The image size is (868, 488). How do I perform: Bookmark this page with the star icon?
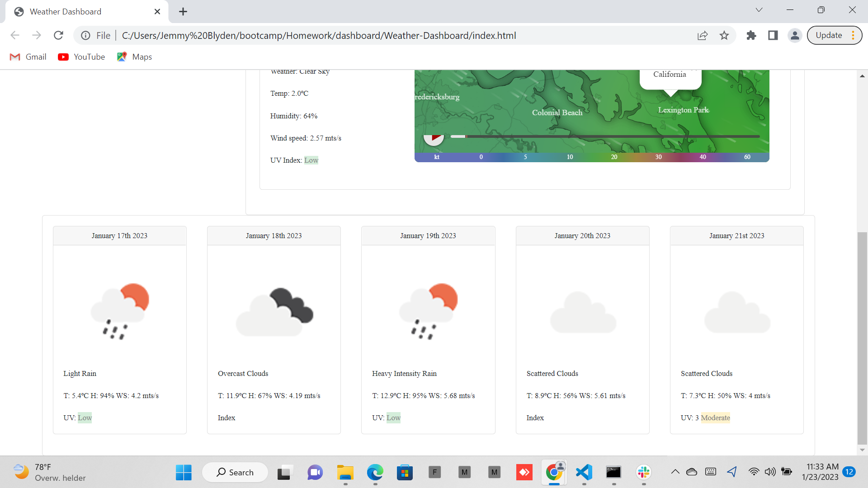coord(724,35)
